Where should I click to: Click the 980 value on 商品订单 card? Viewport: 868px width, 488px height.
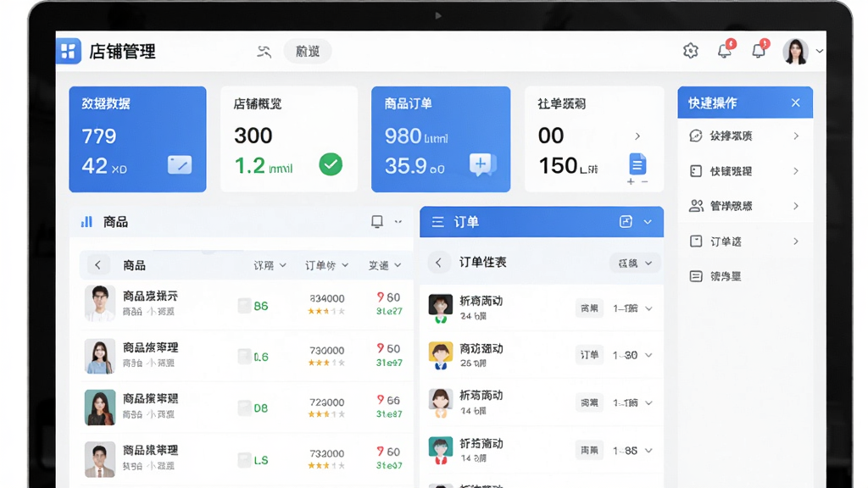(x=403, y=136)
